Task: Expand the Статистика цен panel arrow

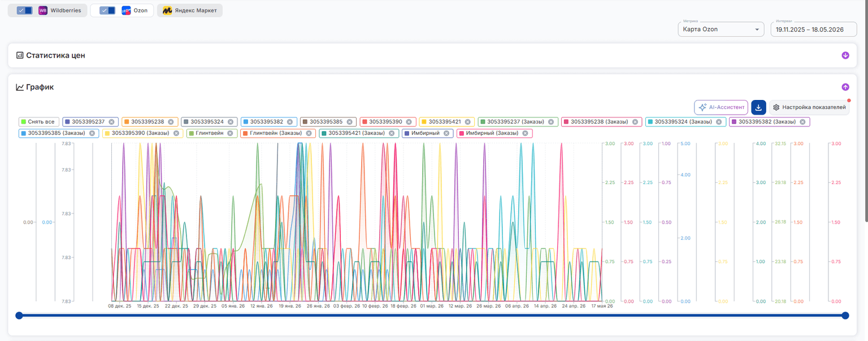Action: click(x=845, y=55)
